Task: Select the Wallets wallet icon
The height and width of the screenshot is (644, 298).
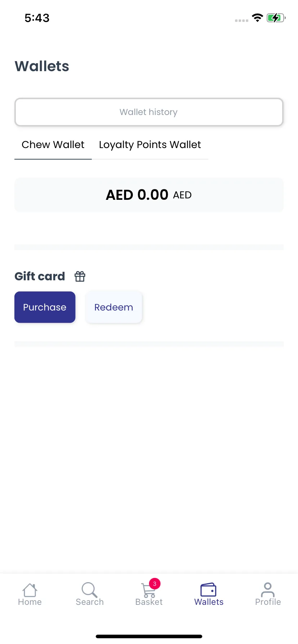Action: click(208, 590)
